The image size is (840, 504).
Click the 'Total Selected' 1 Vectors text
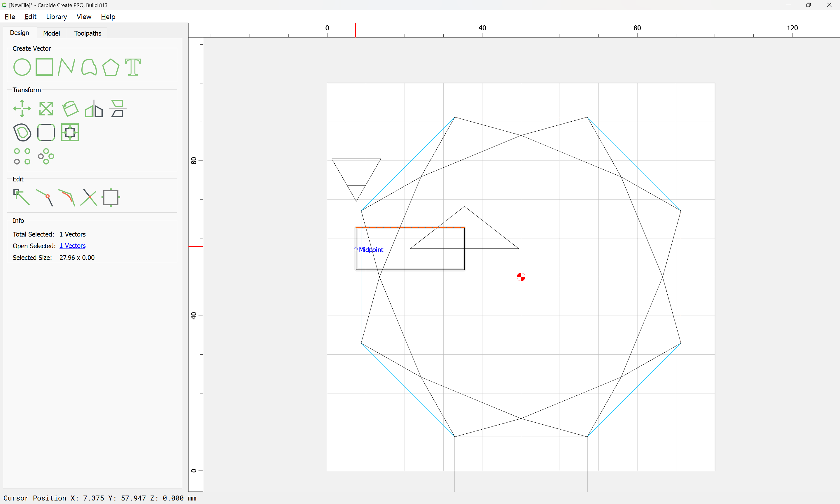[x=73, y=234]
